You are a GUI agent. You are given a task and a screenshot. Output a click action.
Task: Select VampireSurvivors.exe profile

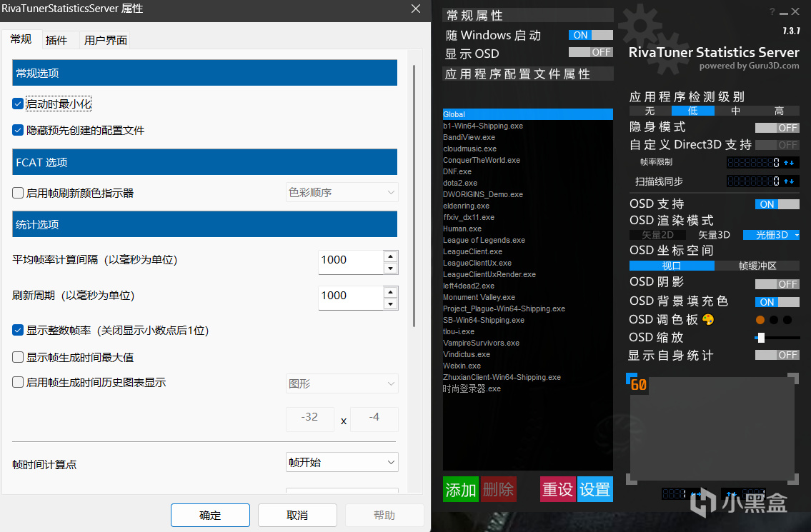[527, 343]
